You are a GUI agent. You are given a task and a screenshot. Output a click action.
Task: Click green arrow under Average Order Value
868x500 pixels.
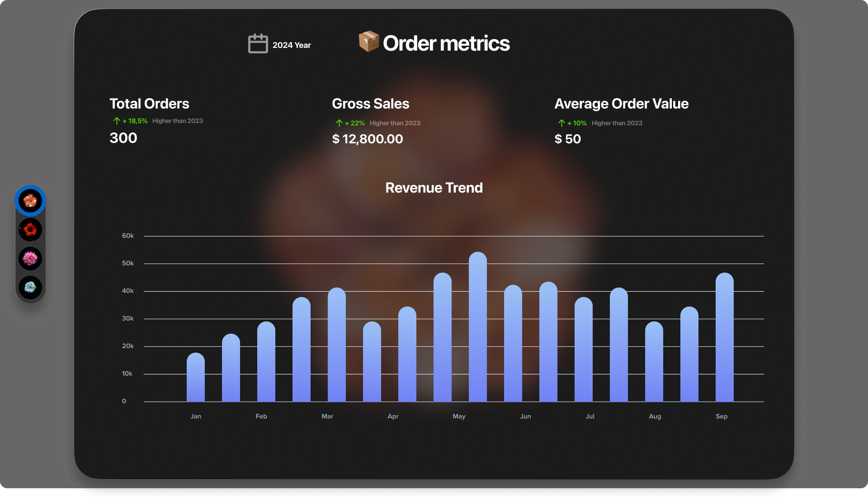coord(561,123)
